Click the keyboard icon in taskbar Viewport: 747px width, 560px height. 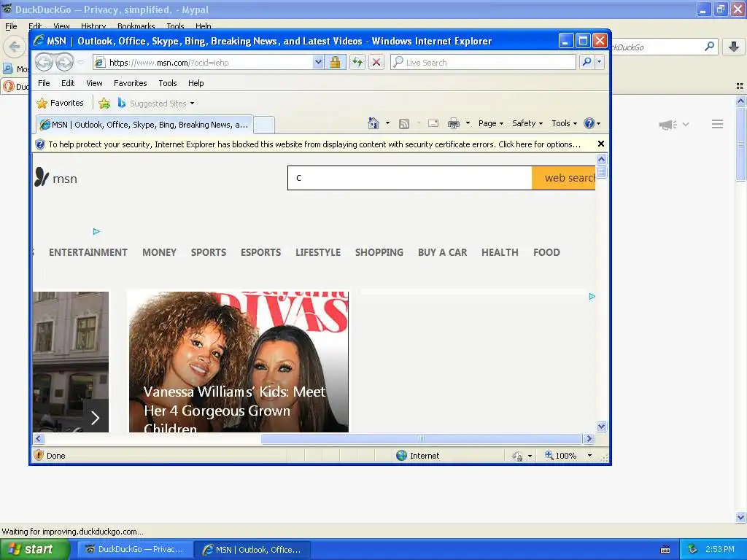(665, 550)
